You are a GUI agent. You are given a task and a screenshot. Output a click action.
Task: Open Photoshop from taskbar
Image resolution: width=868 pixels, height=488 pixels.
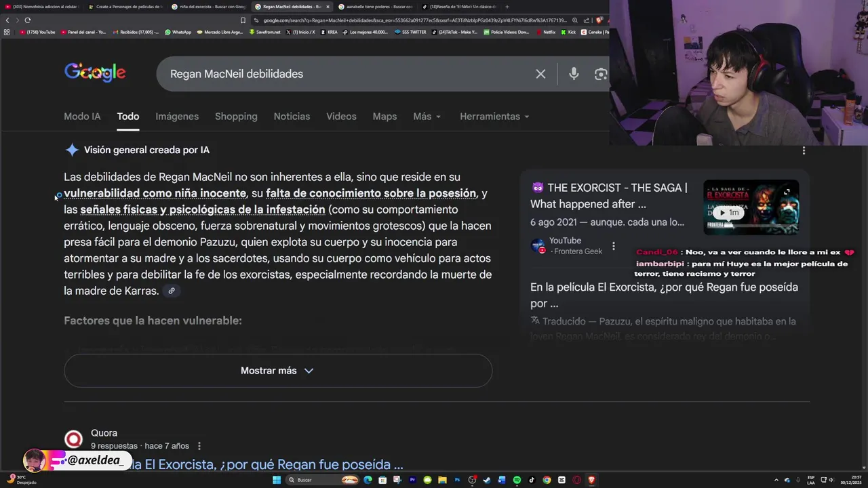click(457, 480)
